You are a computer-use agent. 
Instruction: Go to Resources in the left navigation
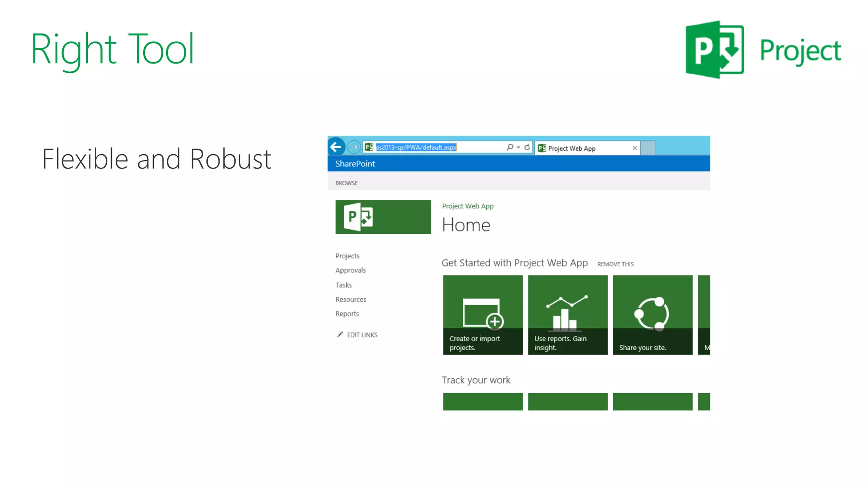click(351, 299)
